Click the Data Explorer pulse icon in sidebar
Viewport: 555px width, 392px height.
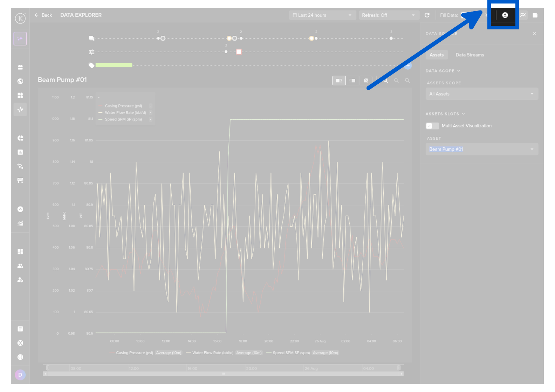[20, 110]
